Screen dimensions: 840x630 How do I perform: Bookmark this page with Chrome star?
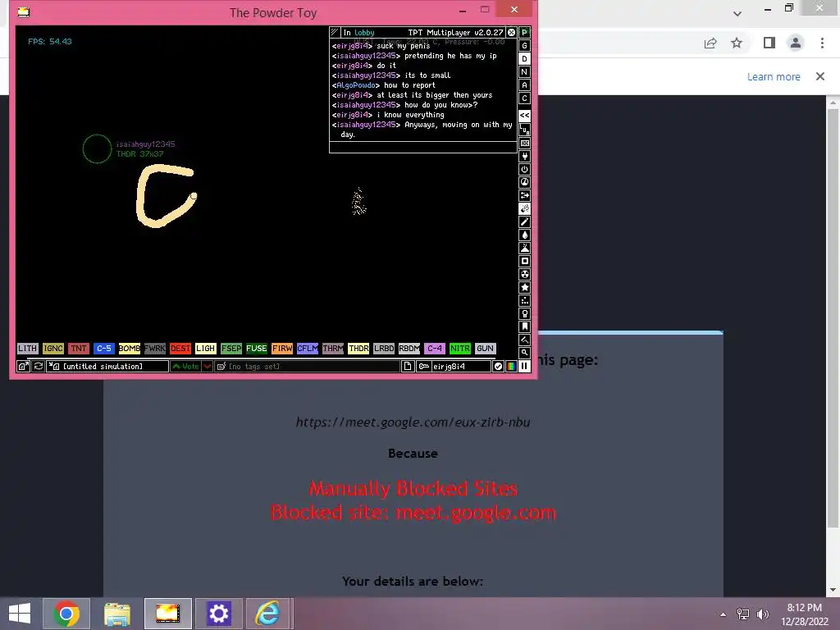737,43
